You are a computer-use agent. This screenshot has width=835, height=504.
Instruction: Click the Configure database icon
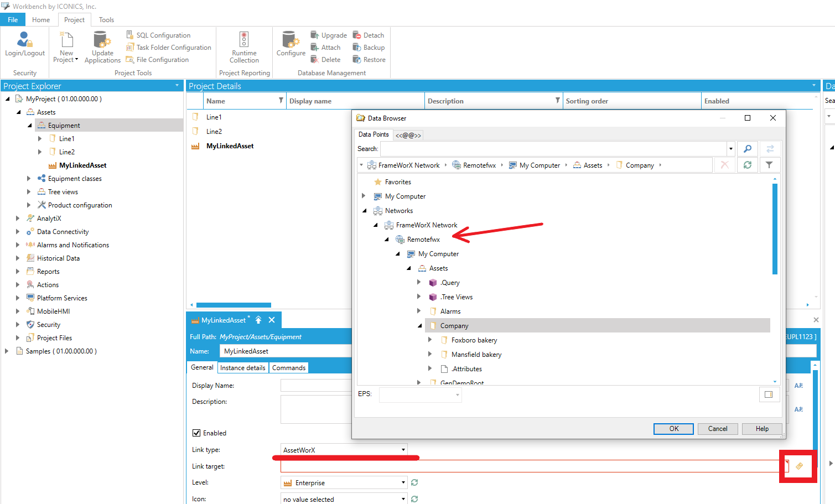[291, 44]
